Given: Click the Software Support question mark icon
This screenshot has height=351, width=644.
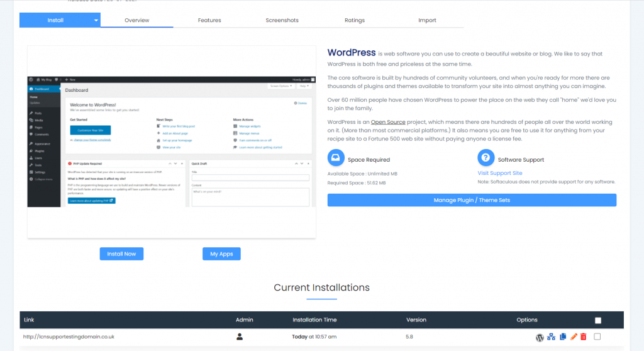Looking at the screenshot, I should tap(486, 158).
